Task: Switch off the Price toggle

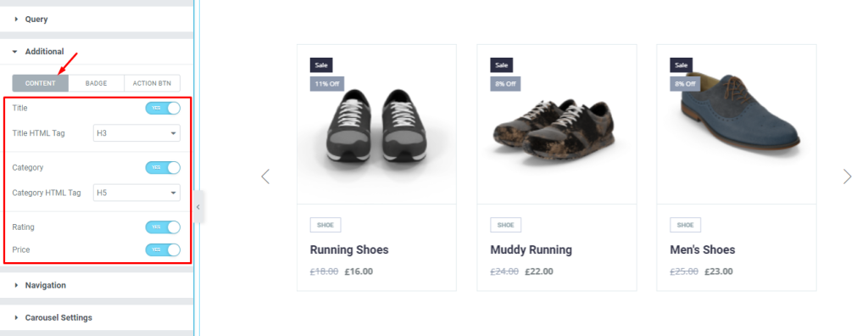Action: [x=163, y=249]
